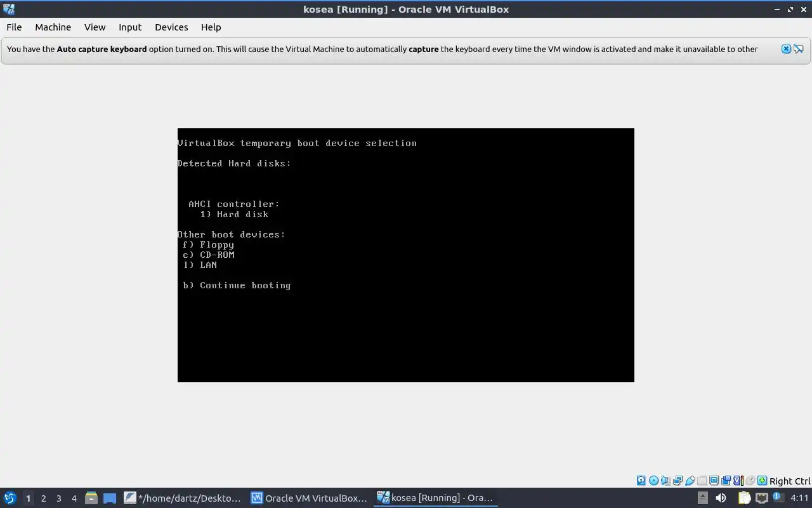The image size is (812, 508).
Task: Maximize the kosea VirtualBox window
Action: point(790,10)
